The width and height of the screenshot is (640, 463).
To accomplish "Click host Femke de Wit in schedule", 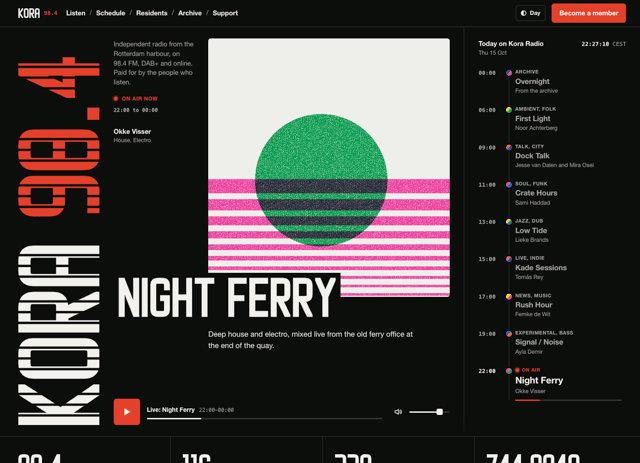I will coord(533,314).
